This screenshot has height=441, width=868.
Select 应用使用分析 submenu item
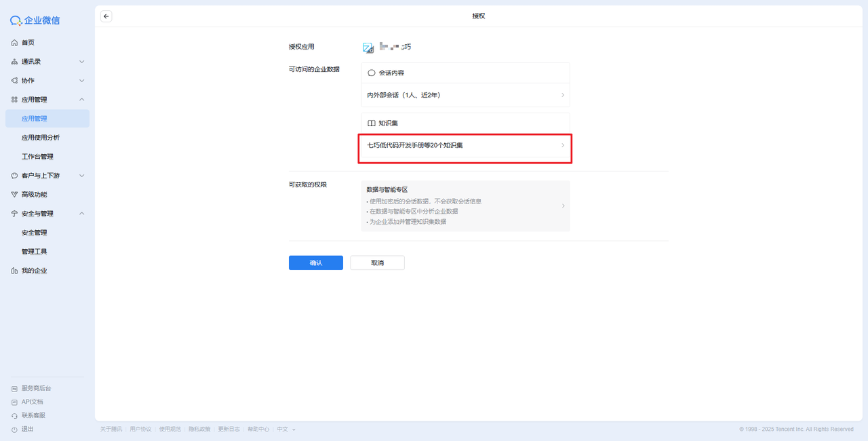coord(41,138)
